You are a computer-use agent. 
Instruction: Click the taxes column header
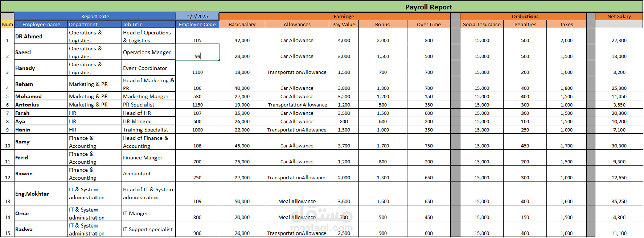pos(567,24)
